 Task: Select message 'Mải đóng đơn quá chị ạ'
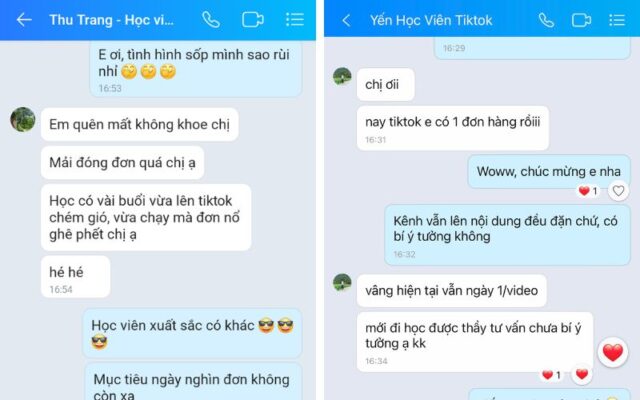coord(122,162)
